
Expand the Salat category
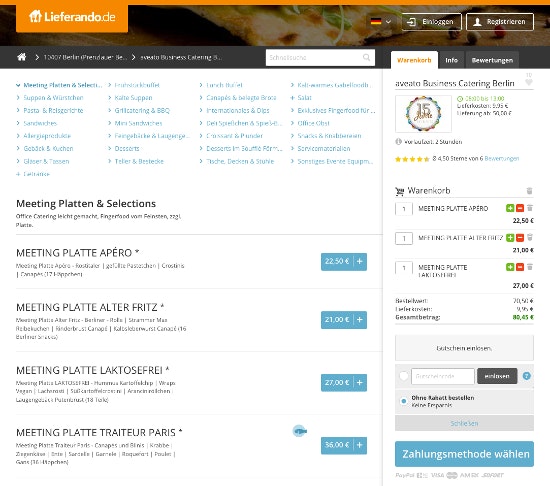pyautogui.click(x=301, y=98)
